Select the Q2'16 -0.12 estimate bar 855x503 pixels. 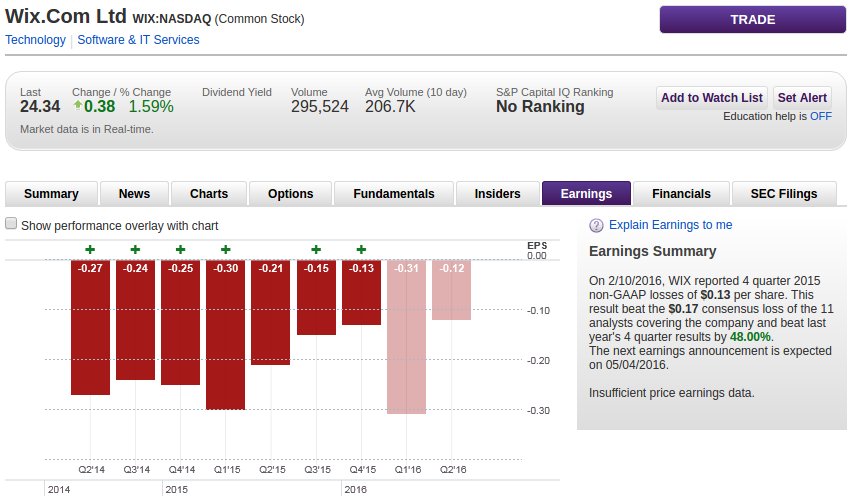click(x=451, y=290)
